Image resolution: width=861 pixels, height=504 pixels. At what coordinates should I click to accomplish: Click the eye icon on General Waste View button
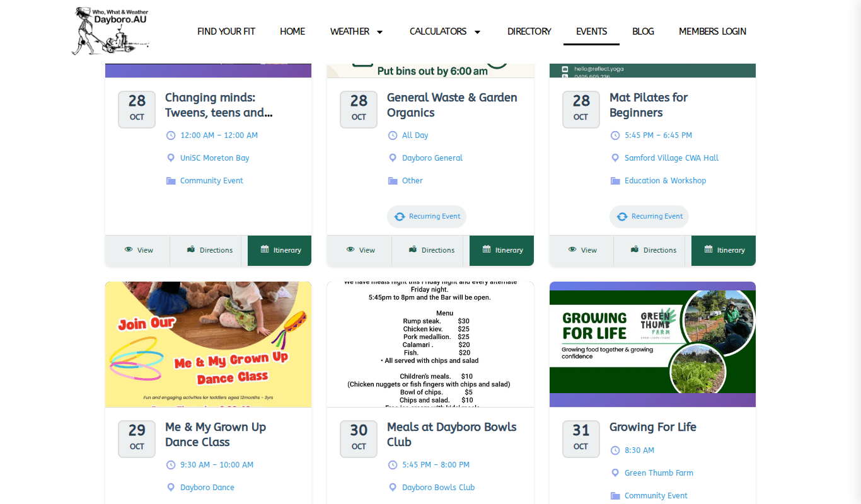coord(350,249)
